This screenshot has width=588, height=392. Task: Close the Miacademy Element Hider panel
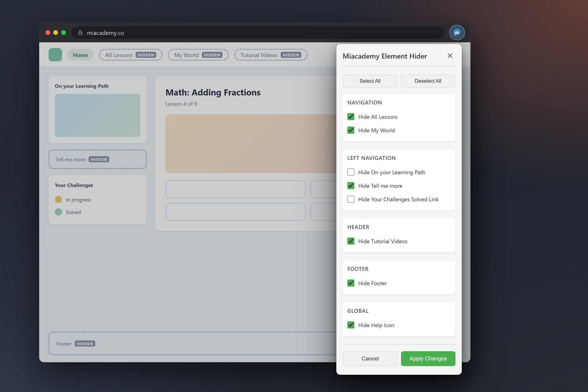point(450,56)
